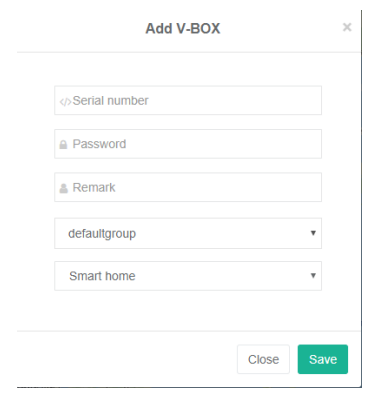This screenshot has width=379, height=397.
Task: Open the defaultgroup group selector
Action: coord(188,233)
